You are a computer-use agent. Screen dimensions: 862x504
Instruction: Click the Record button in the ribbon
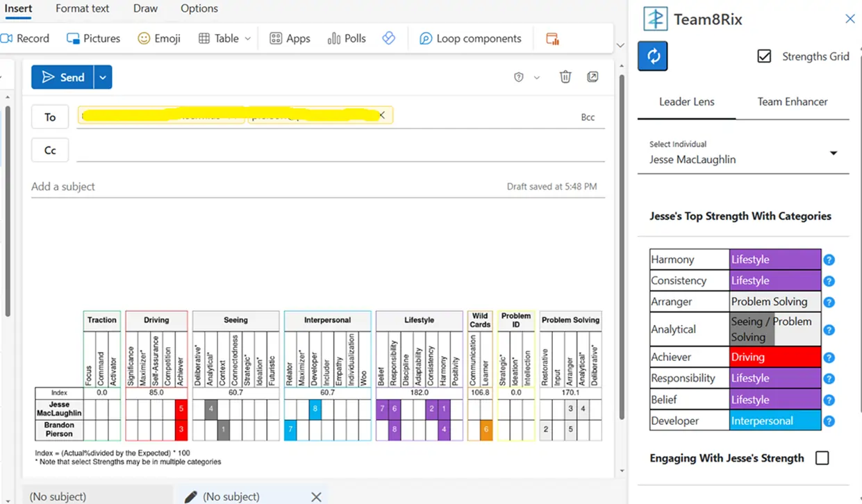coord(25,38)
